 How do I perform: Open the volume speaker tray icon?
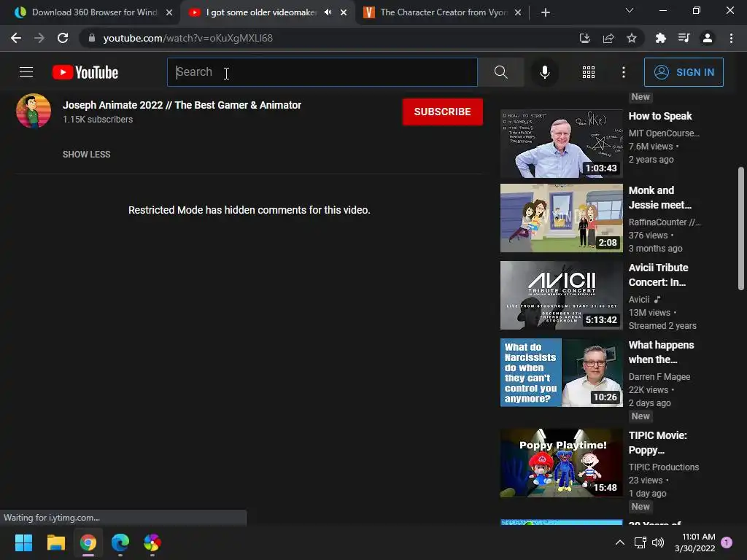coord(658,542)
